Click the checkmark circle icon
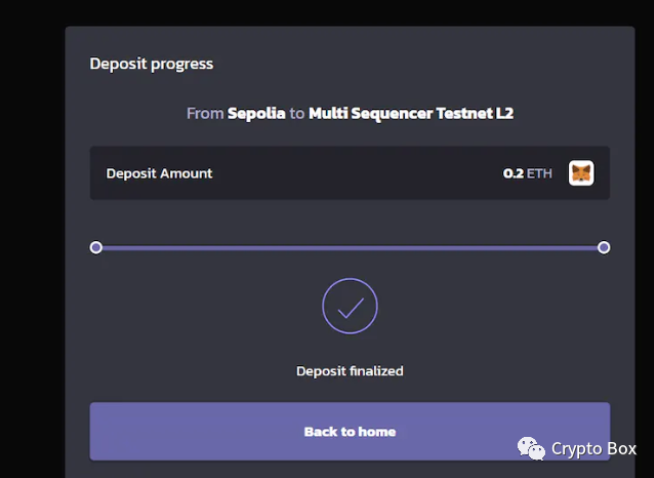This screenshot has height=478, width=654. (x=350, y=306)
